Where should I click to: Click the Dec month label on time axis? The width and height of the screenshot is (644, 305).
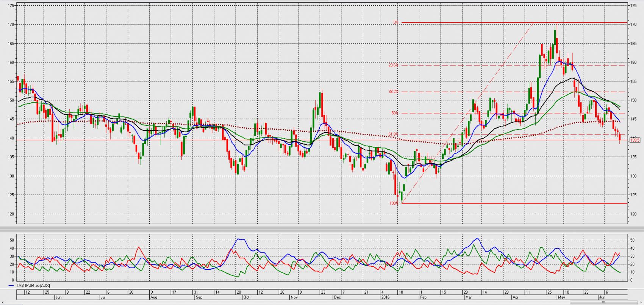338,297
